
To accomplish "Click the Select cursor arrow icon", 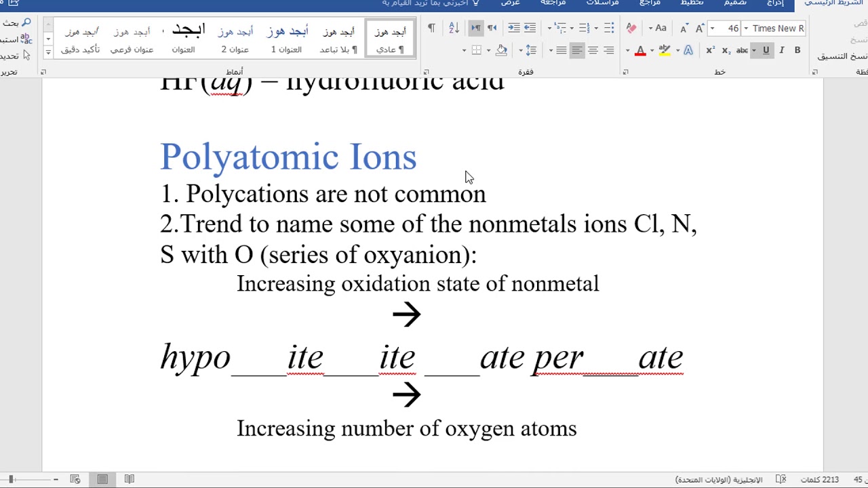I will tap(26, 56).
